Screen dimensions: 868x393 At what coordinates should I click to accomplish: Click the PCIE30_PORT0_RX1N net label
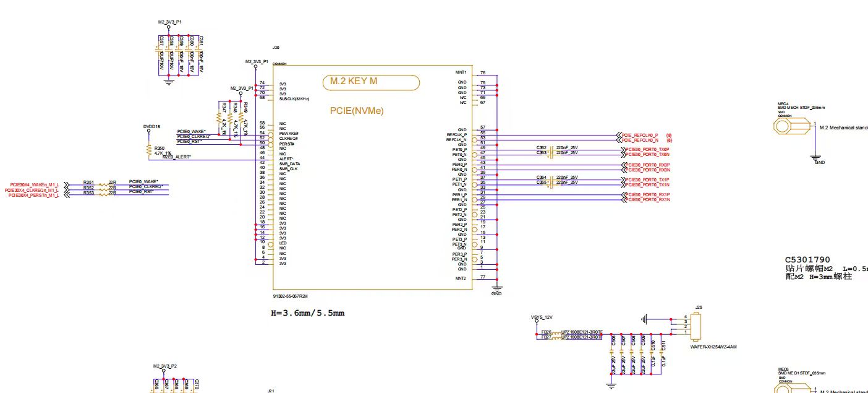[647, 200]
